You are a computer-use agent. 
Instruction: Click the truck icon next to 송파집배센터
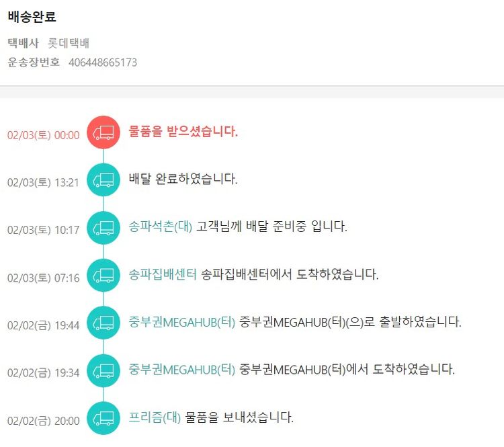coord(103,276)
